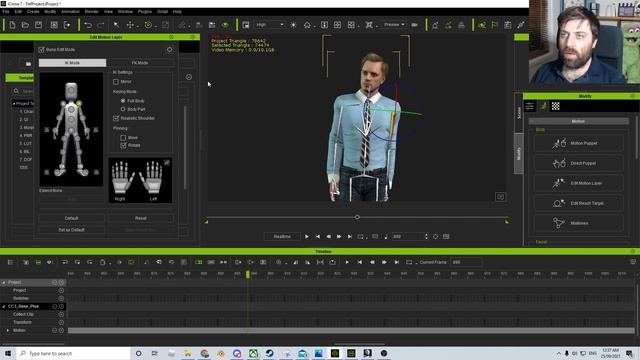
Task: Toggle the checkbox in the hand panel corner
Action: 167,162
